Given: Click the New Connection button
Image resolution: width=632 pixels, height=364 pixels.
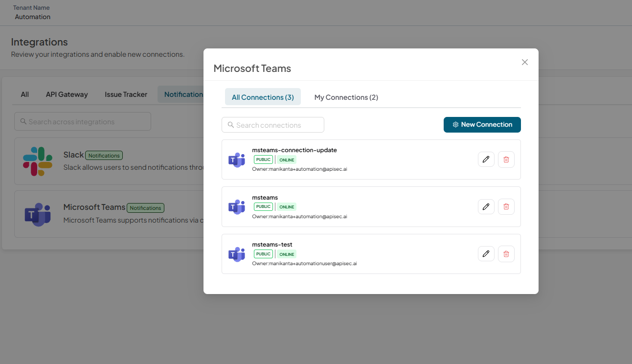Looking at the screenshot, I should point(482,124).
